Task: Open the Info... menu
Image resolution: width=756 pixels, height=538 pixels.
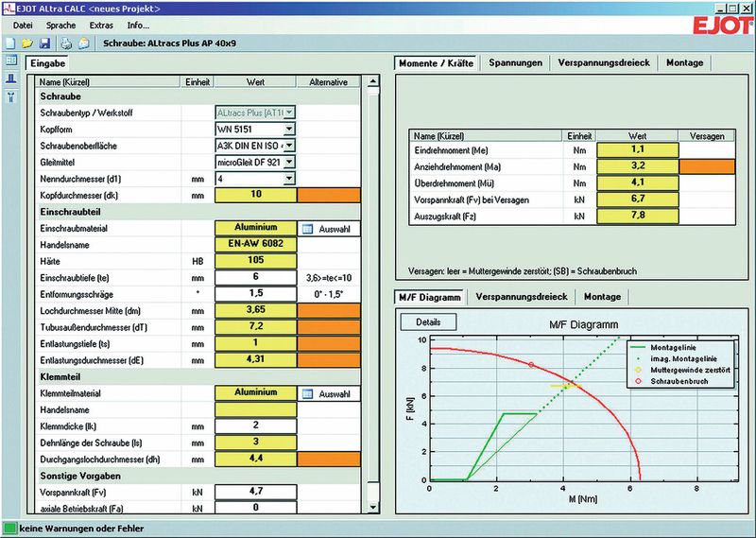Action: [138, 26]
